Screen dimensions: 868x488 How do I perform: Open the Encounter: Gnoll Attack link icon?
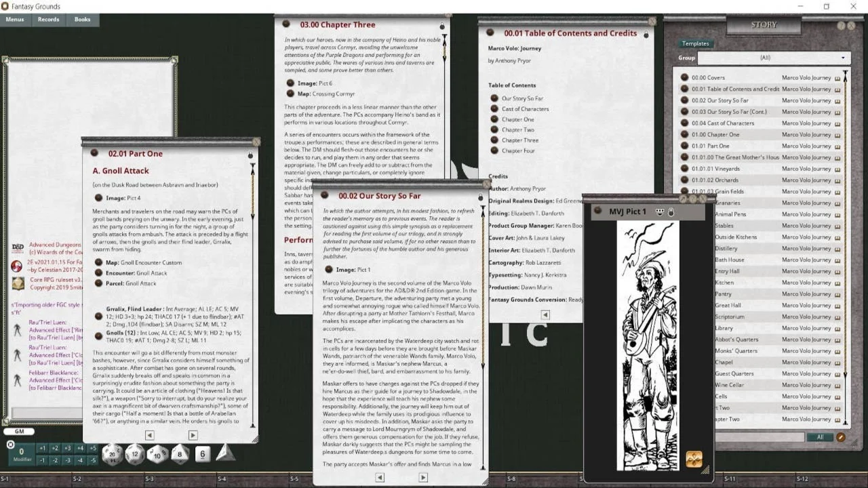98,273
